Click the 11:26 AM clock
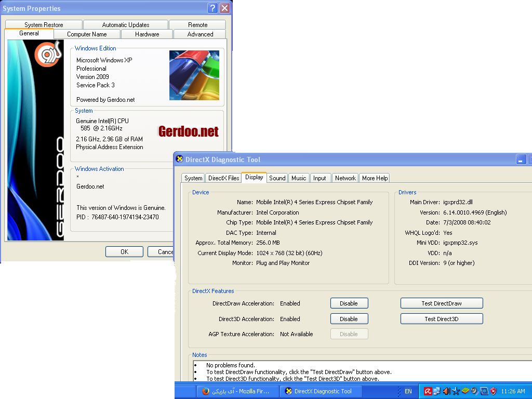This screenshot has width=532, height=399. [x=513, y=391]
